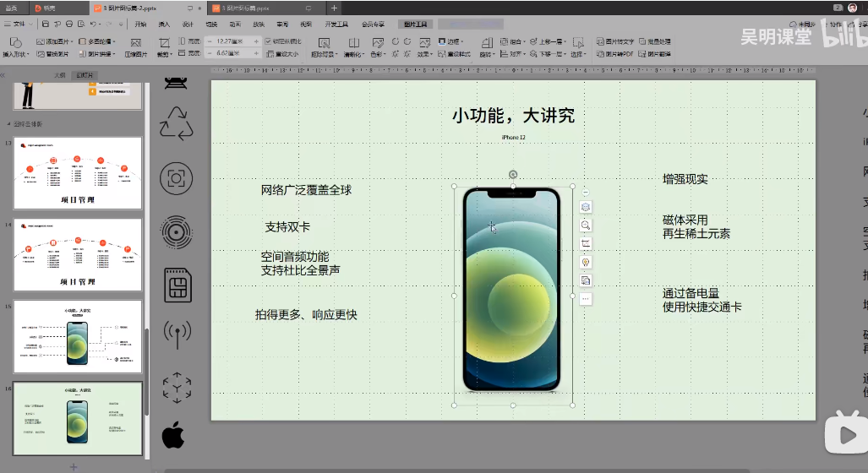The height and width of the screenshot is (473, 868).
Task: Click the camera focus circle icon
Action: pyautogui.click(x=176, y=178)
